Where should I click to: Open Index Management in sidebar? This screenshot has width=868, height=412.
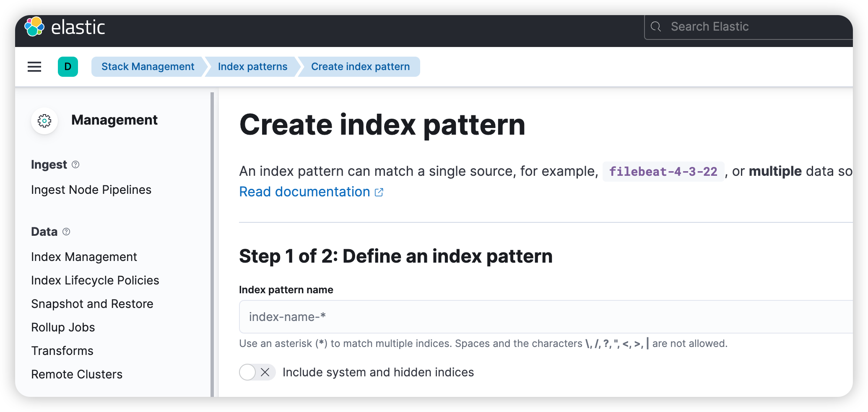pyautogui.click(x=84, y=257)
